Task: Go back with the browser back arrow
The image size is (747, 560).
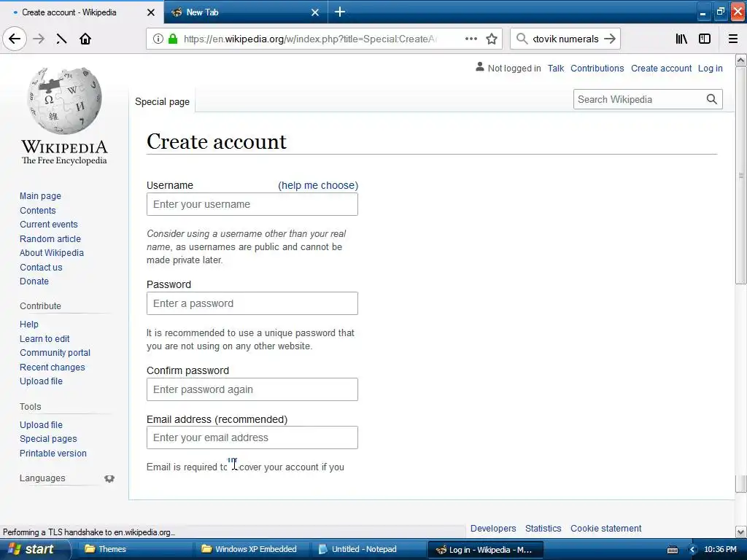Action: pyautogui.click(x=15, y=39)
